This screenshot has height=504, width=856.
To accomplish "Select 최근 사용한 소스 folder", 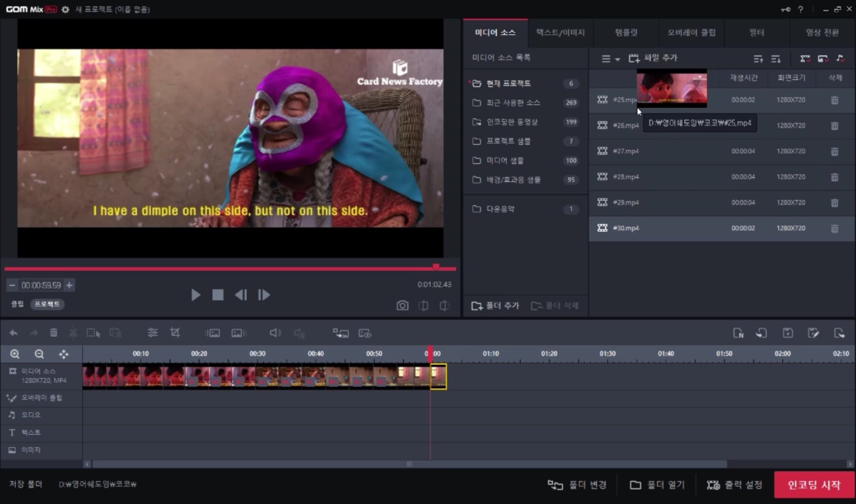I will (x=526, y=103).
